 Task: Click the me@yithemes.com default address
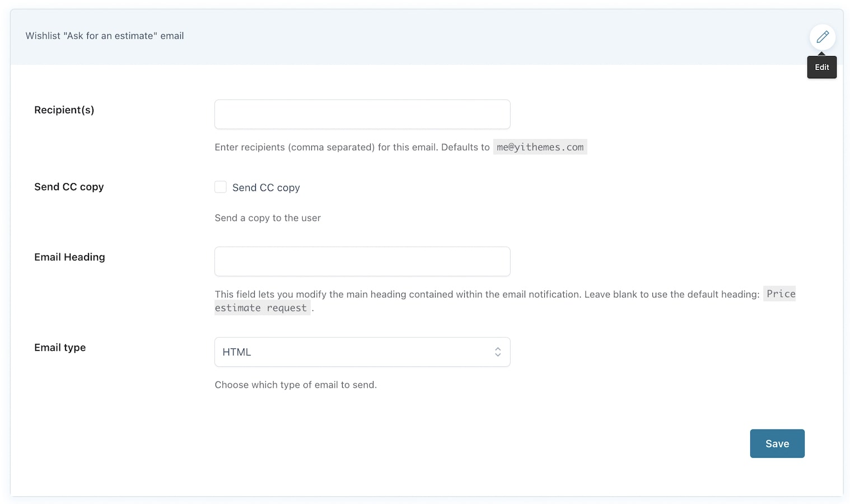click(x=540, y=147)
